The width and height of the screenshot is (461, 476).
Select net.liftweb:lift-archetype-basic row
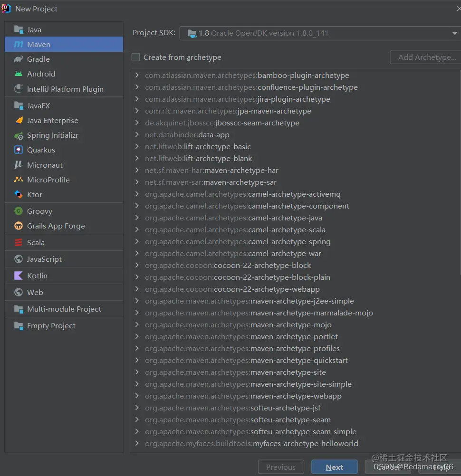click(296, 146)
